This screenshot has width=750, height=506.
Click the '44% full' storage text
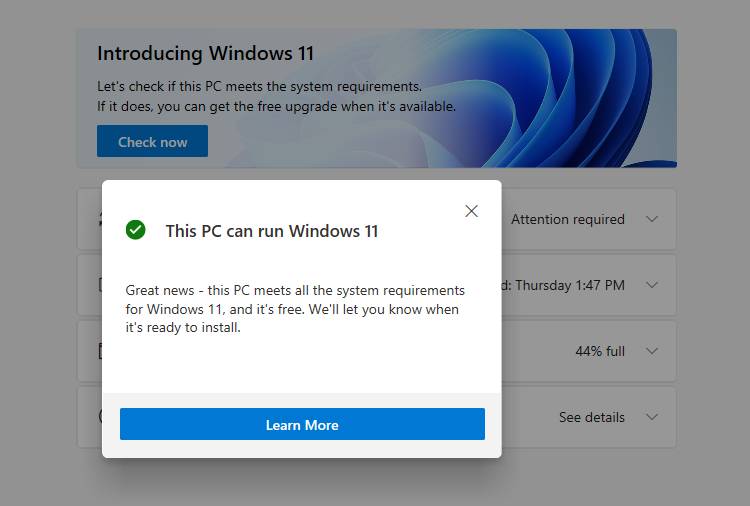(x=600, y=351)
